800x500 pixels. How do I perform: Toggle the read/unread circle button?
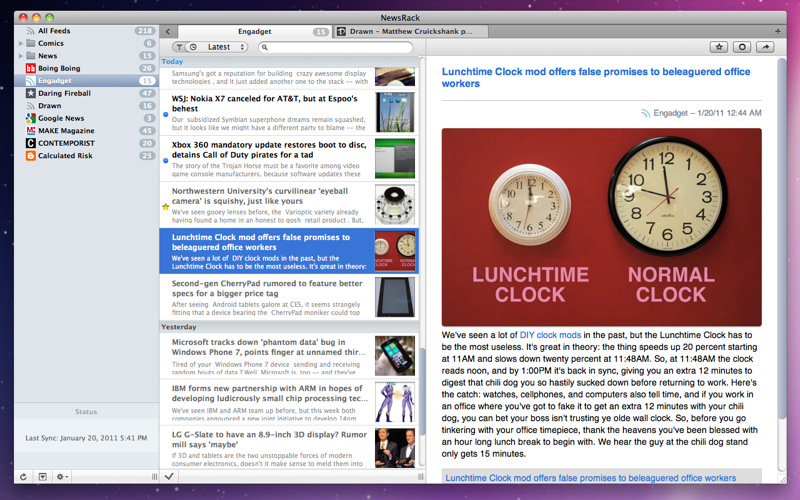pos(742,47)
